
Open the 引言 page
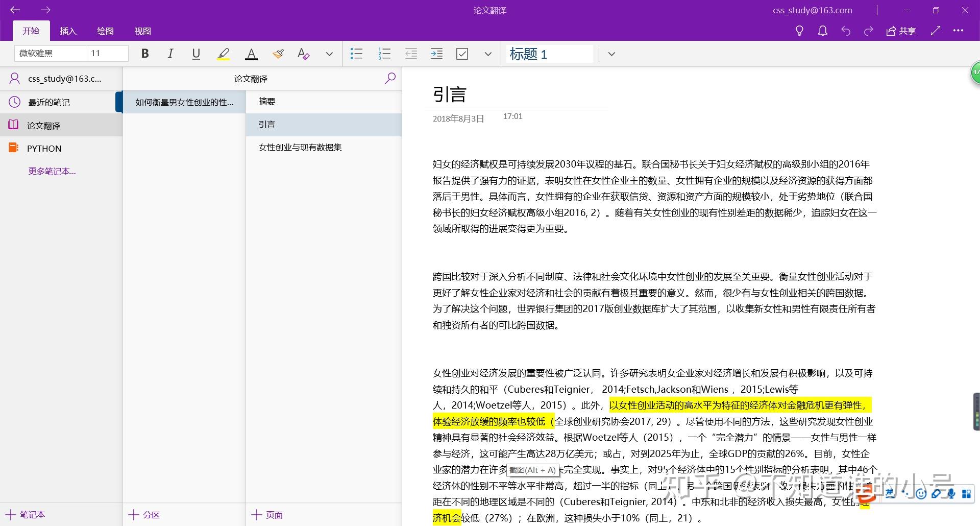tap(324, 124)
